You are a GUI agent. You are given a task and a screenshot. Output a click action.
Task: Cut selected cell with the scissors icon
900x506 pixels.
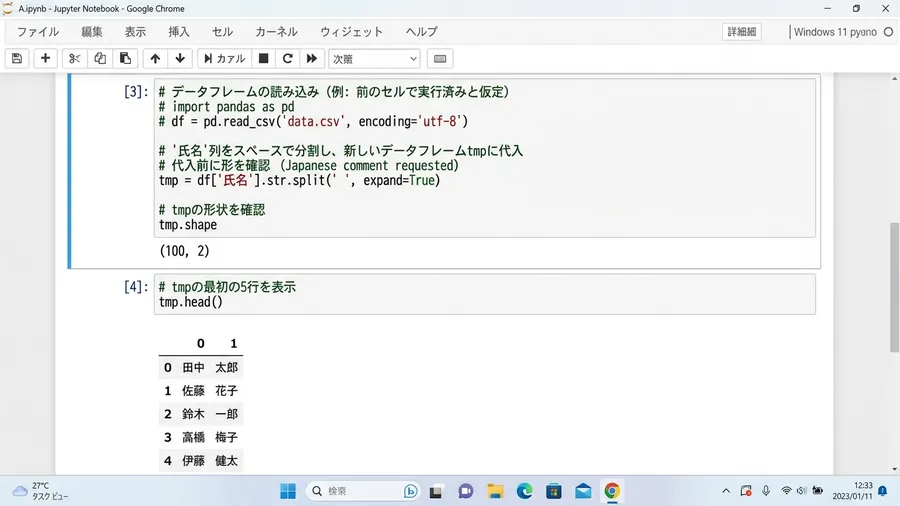tap(74, 59)
